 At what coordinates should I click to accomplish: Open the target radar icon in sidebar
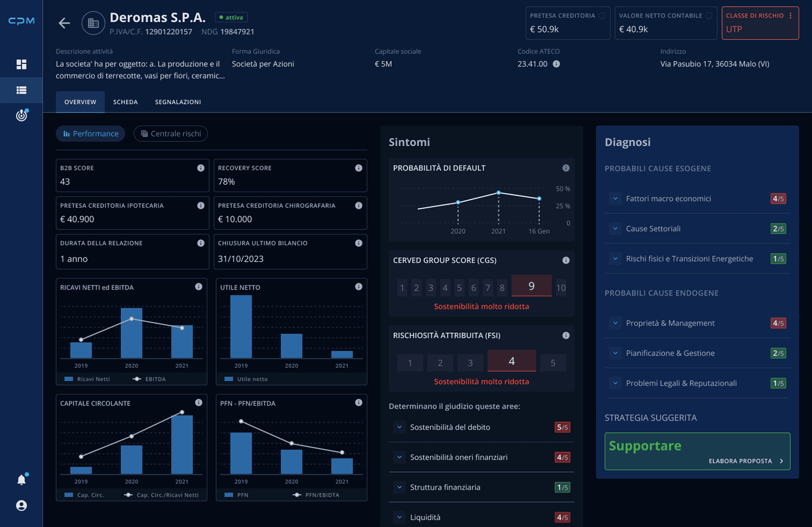(21, 115)
